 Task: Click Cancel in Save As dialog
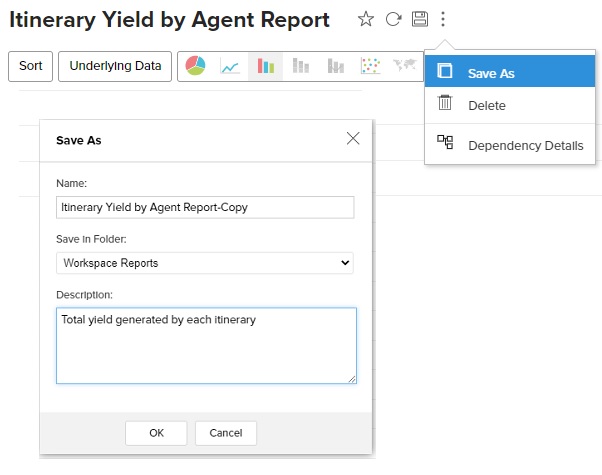tap(226, 433)
